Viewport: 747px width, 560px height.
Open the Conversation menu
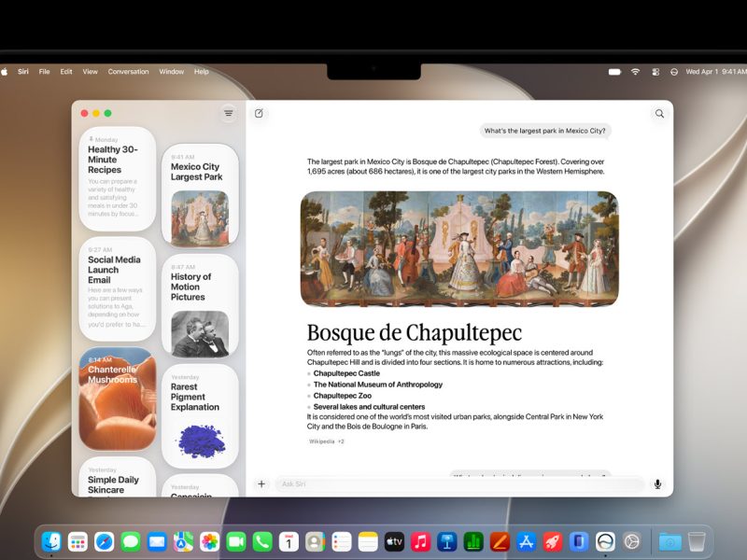pos(128,72)
